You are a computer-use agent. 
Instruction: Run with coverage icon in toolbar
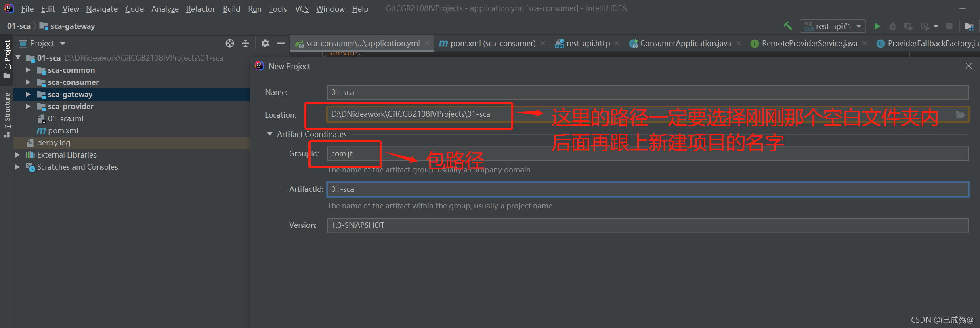909,26
